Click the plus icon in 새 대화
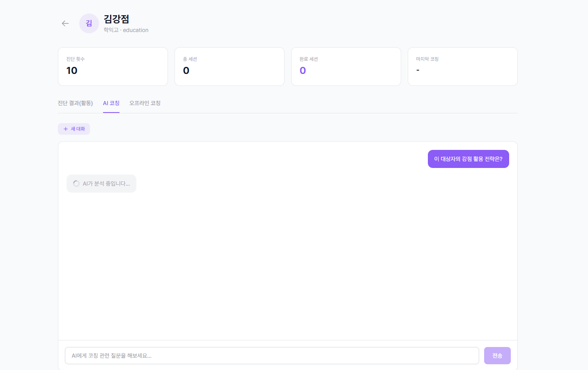Viewport: 588px width, 370px height. point(66,129)
